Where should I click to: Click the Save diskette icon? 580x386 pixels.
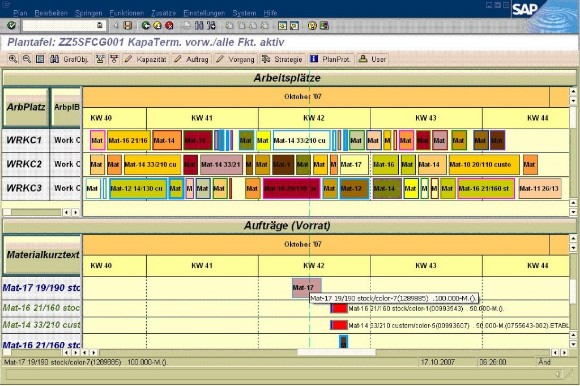128,26
